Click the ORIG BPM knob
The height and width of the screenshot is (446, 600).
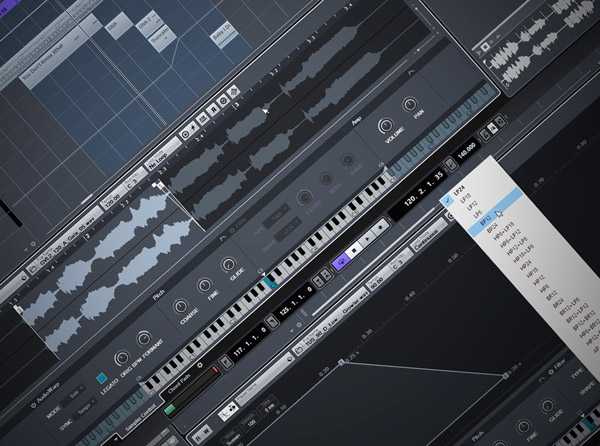(121, 358)
